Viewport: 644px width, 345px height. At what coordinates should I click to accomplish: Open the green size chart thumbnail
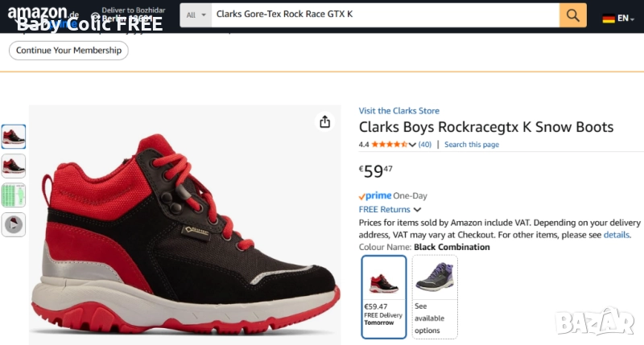point(14,195)
